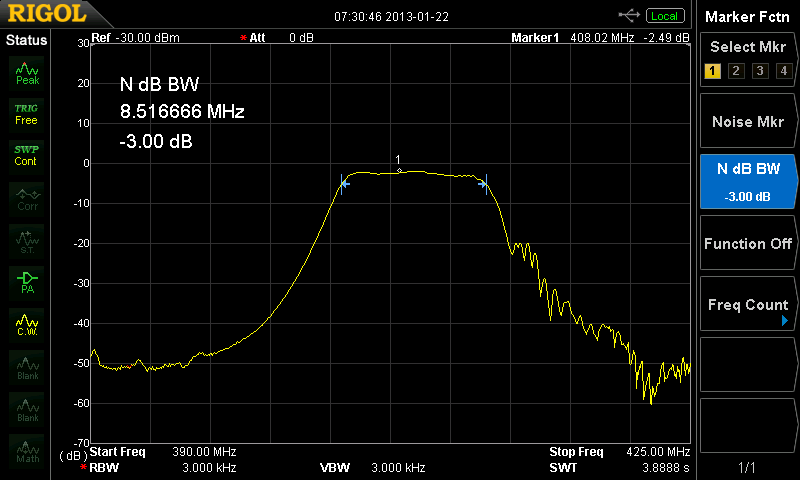The width and height of the screenshot is (800, 480).
Task: Click the Status panel heading
Action: tap(26, 40)
